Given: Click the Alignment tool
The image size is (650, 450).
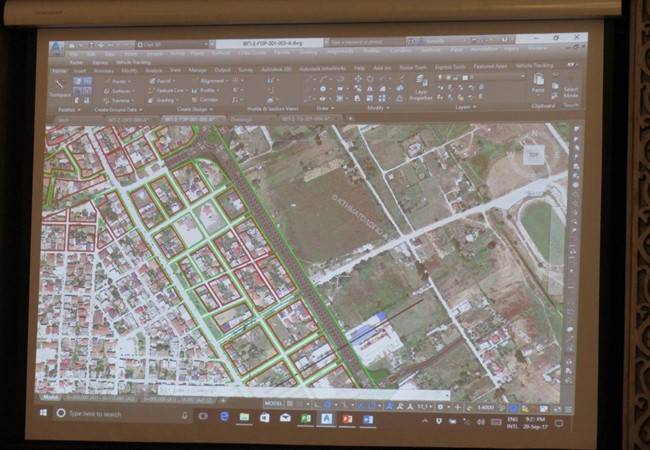Looking at the screenshot, I should pos(212,81).
